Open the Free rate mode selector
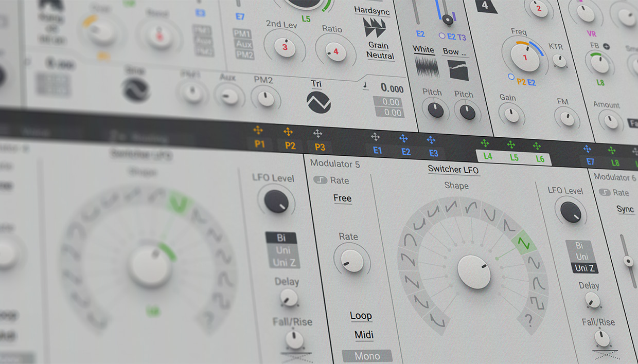This screenshot has height=364, width=638. coord(343,198)
